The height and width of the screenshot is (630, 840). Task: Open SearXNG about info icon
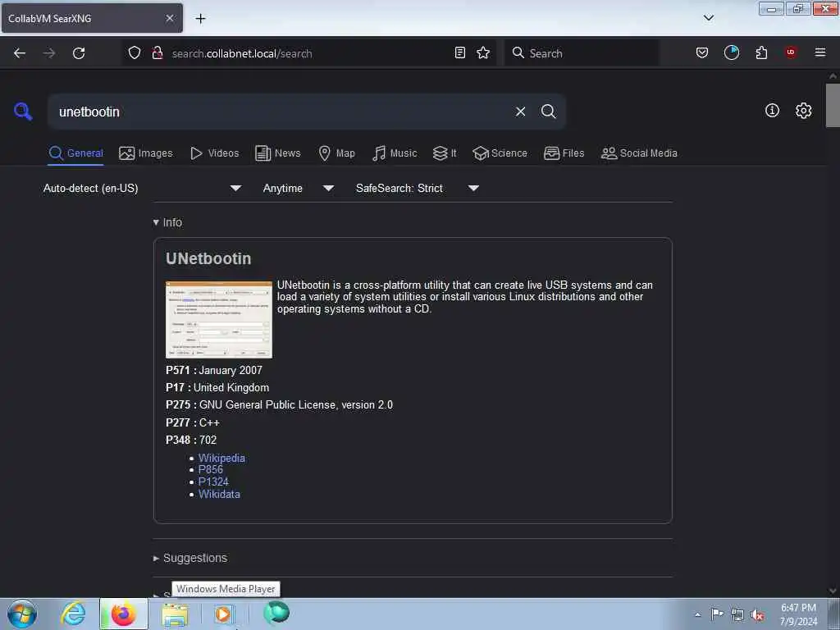coord(772,111)
